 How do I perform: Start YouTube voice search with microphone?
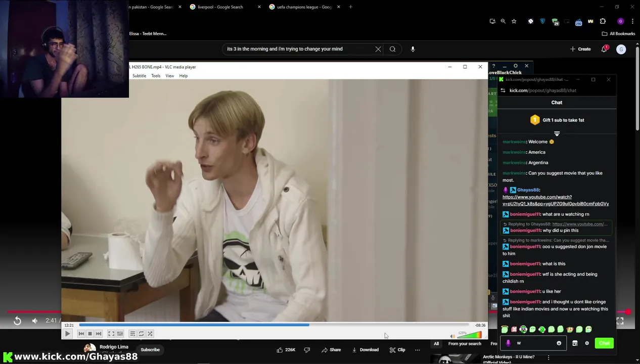click(x=413, y=49)
